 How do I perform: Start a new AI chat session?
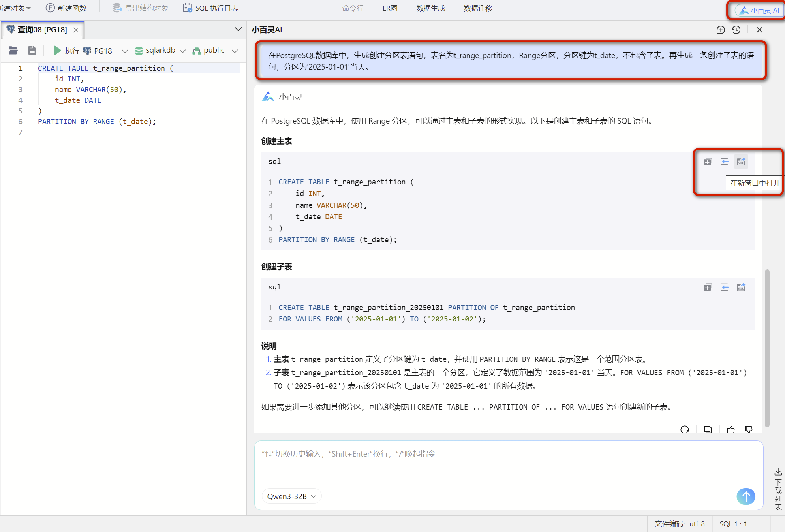(720, 30)
